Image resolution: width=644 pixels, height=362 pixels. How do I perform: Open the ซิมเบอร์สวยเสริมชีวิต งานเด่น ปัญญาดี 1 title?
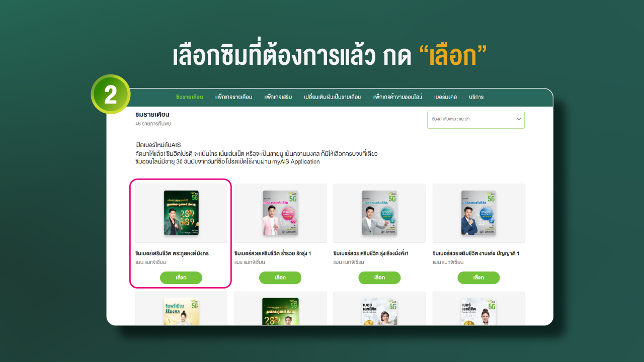(x=476, y=253)
